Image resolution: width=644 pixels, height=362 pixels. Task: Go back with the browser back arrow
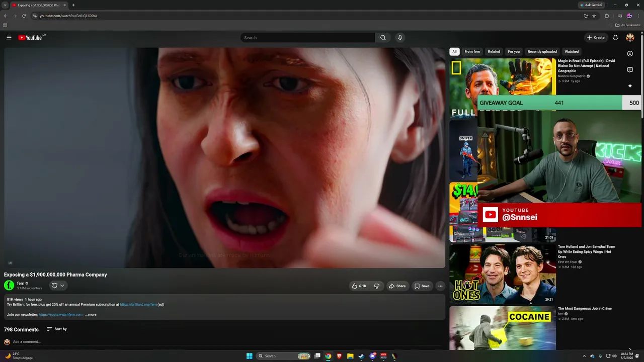tap(6, 16)
